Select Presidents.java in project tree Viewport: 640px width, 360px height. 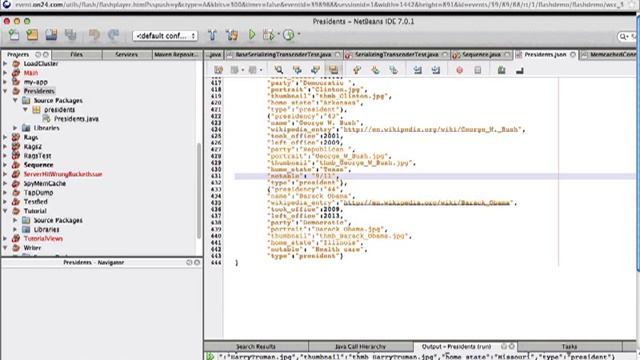pos(76,119)
